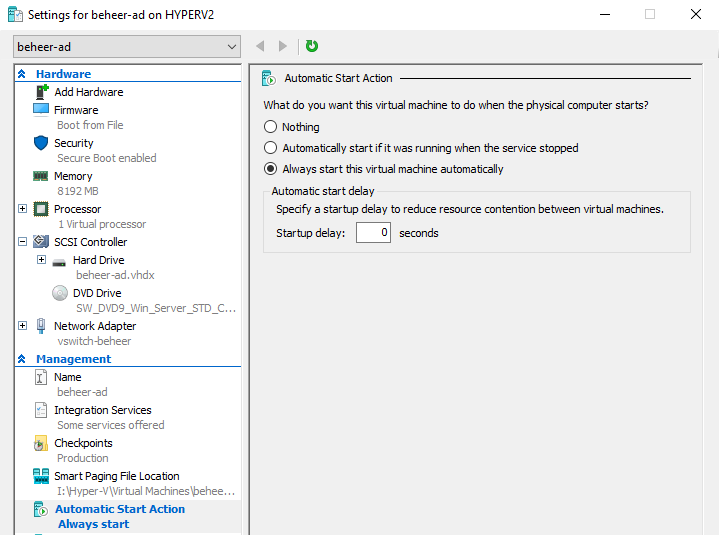Collapse the Hardware section chevron
Viewport: 719px width, 535px height.
pyautogui.click(x=22, y=74)
